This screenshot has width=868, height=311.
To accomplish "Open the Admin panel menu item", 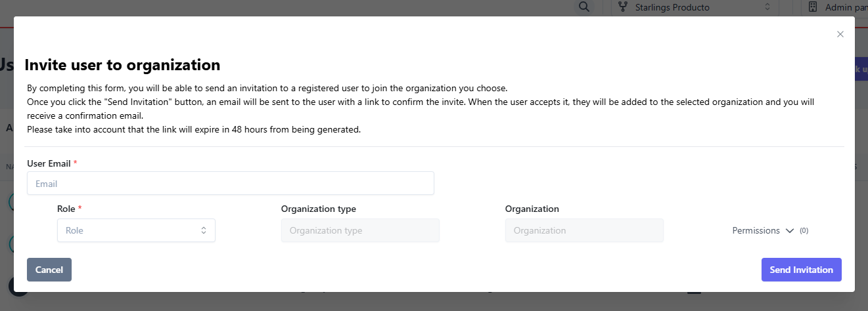I will [846, 7].
